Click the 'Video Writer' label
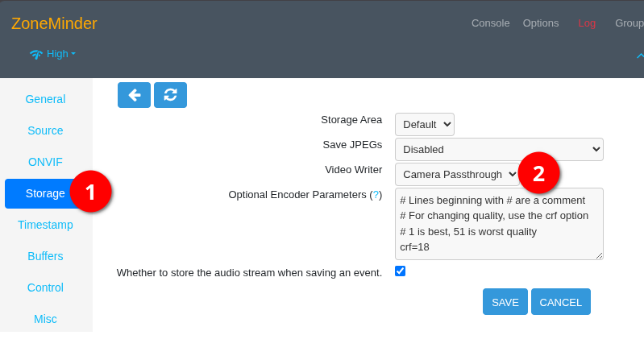 pyautogui.click(x=353, y=170)
